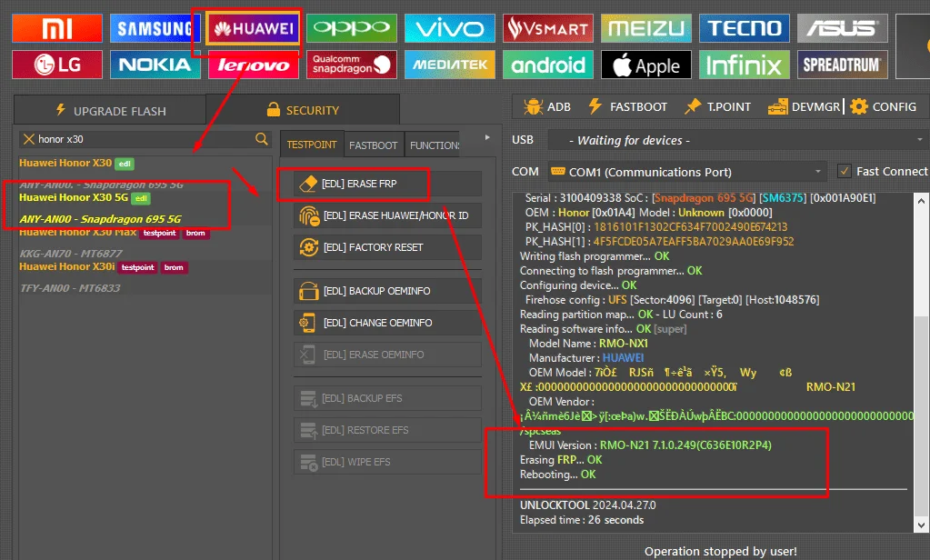Viewport: 930px width, 560px height.
Task: Click the log scrollbar down arrow
Action: pyautogui.click(x=921, y=525)
